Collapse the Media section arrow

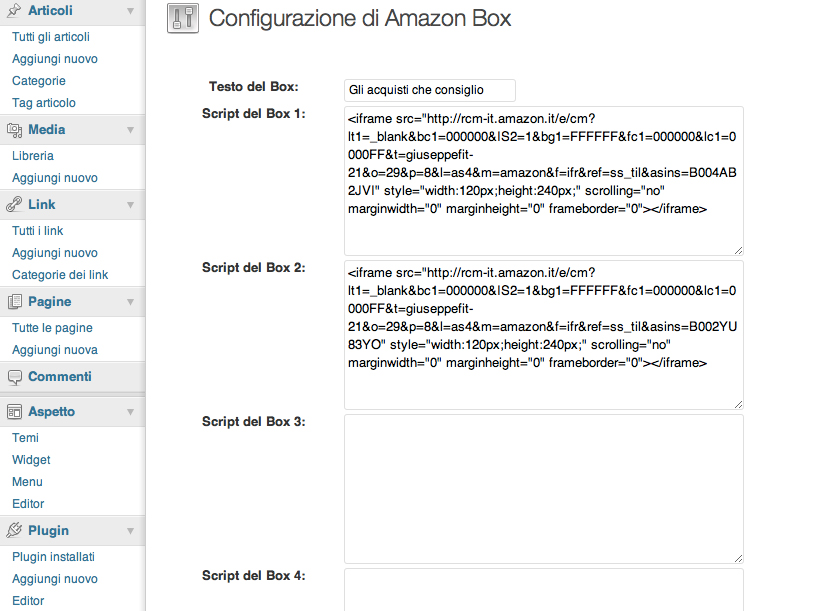click(131, 129)
